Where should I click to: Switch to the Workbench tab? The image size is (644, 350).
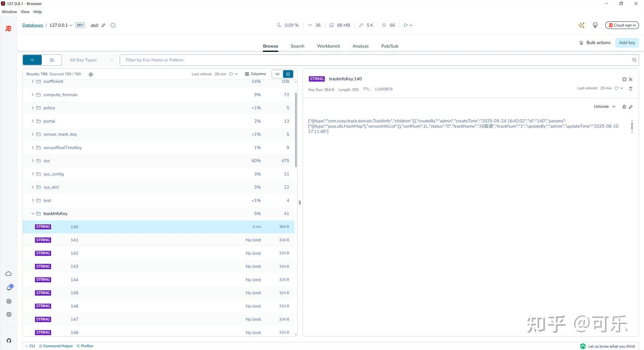point(329,46)
